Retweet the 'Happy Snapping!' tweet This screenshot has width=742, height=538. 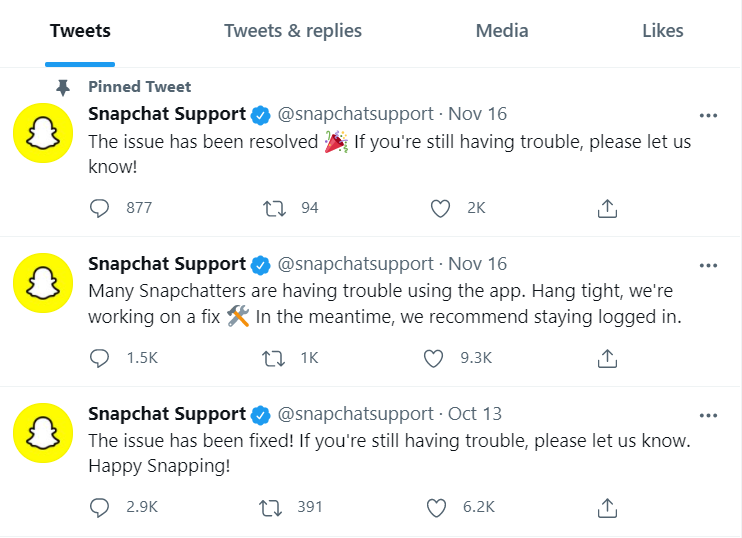coord(271,508)
